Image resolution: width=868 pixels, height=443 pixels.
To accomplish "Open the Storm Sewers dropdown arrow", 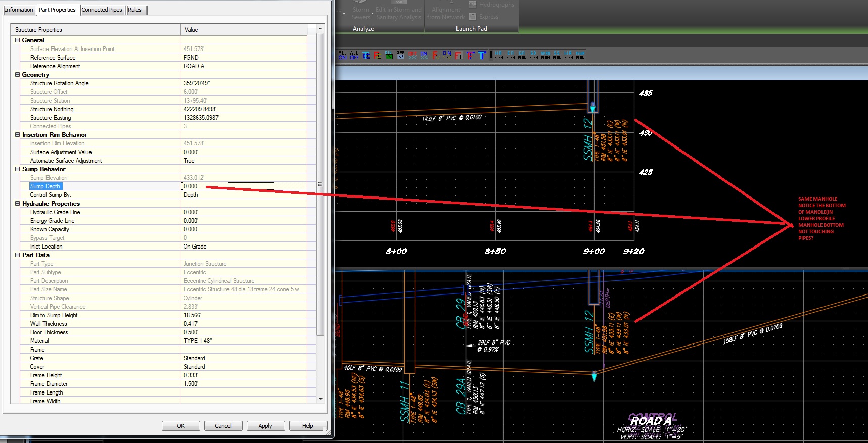I will point(372,13).
